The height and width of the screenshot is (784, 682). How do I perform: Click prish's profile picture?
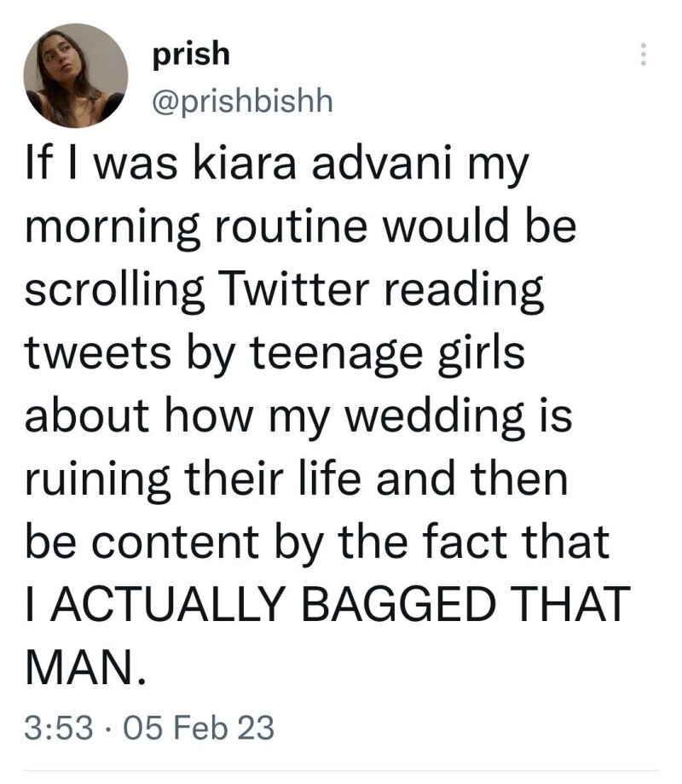[x=76, y=76]
